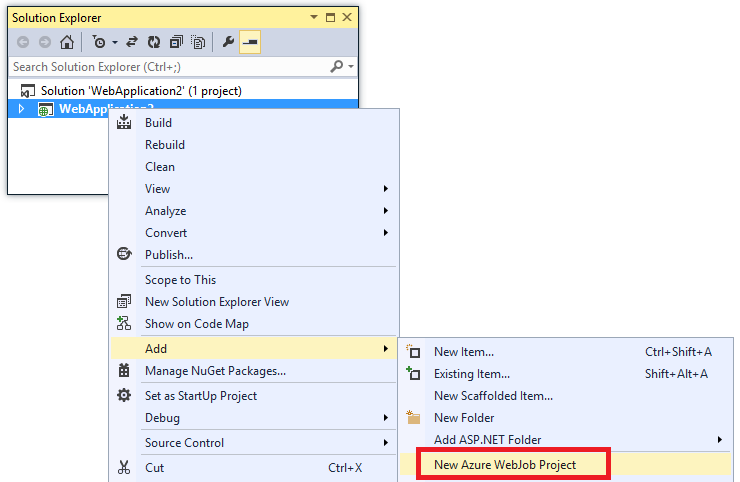Viewport: 740px width, 482px height.
Task: Choose Existing Item... in Add submenu
Action: (565, 374)
